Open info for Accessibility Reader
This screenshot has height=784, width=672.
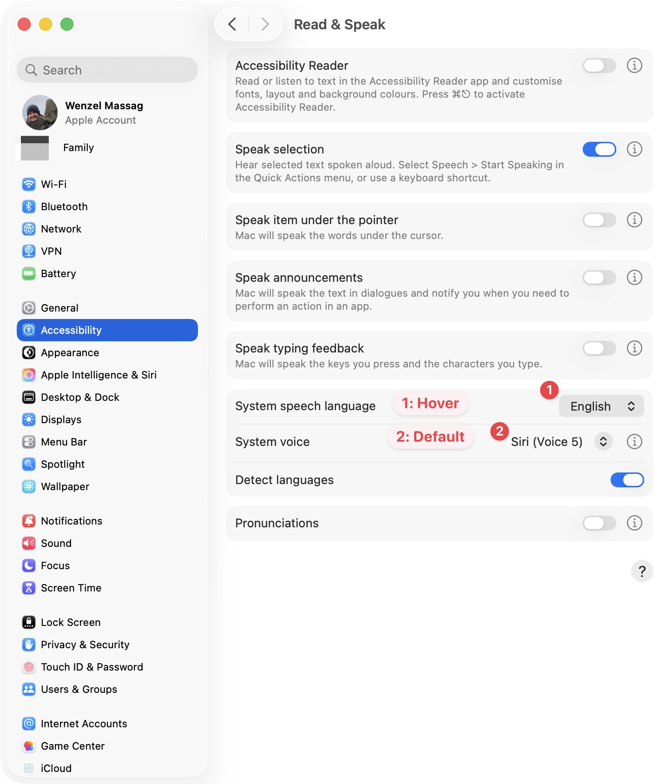click(x=634, y=66)
